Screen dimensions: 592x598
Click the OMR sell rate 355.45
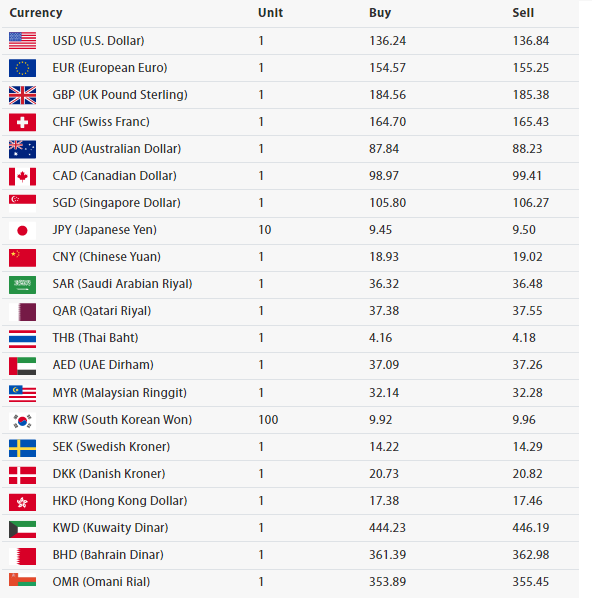point(531,582)
